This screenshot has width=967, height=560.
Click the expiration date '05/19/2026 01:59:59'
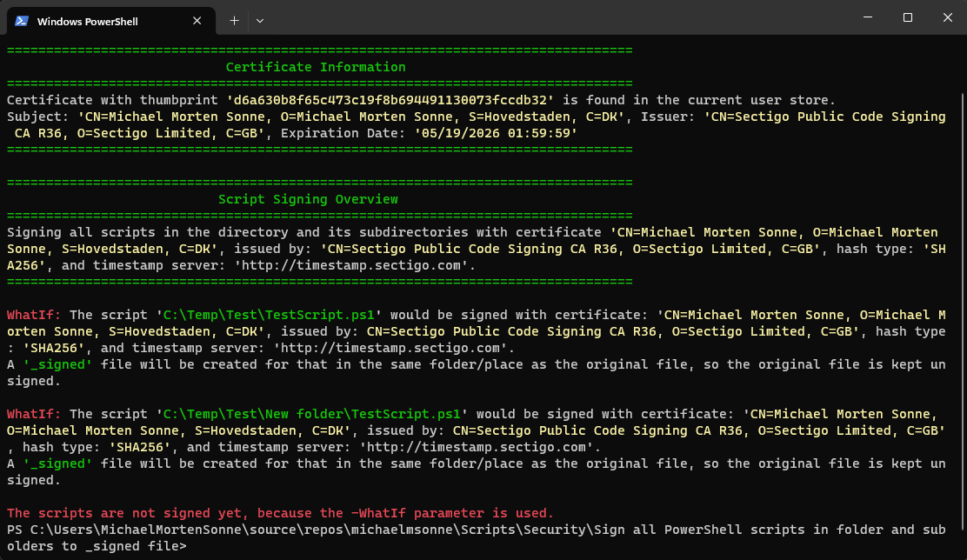click(496, 133)
